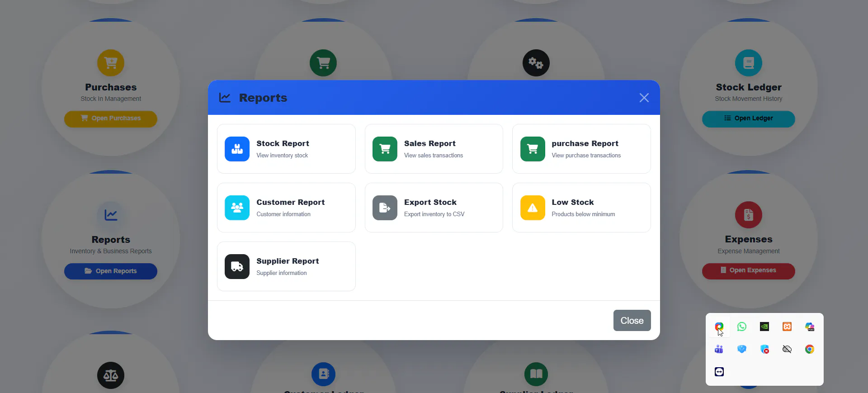868x393 pixels.
Task: Dismiss the Reports dialog with the header X
Action: click(644, 98)
